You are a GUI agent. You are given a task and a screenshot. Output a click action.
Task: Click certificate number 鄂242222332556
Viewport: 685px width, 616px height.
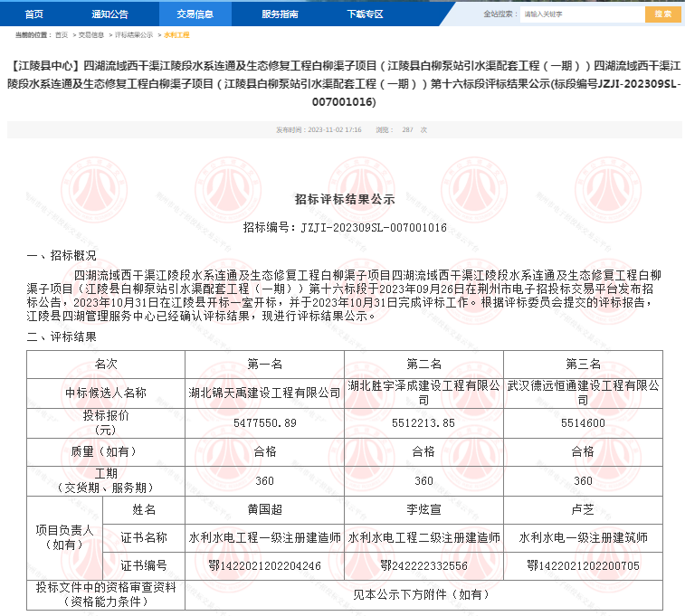[423, 565]
